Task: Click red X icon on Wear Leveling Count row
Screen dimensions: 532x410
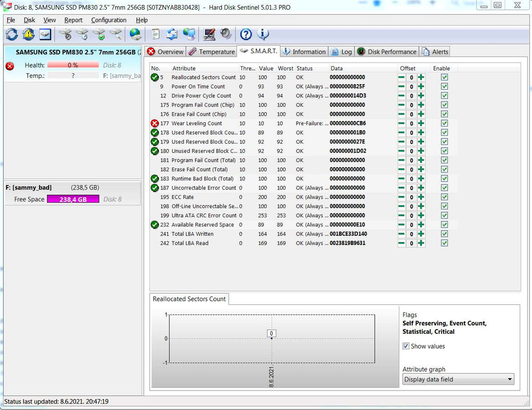Action: coord(155,124)
